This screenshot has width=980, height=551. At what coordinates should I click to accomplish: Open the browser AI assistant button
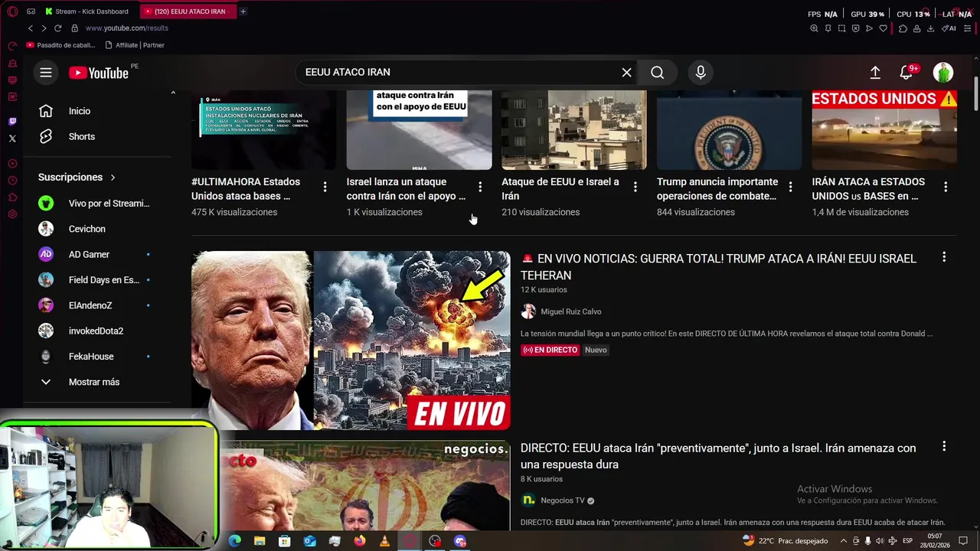[949, 28]
